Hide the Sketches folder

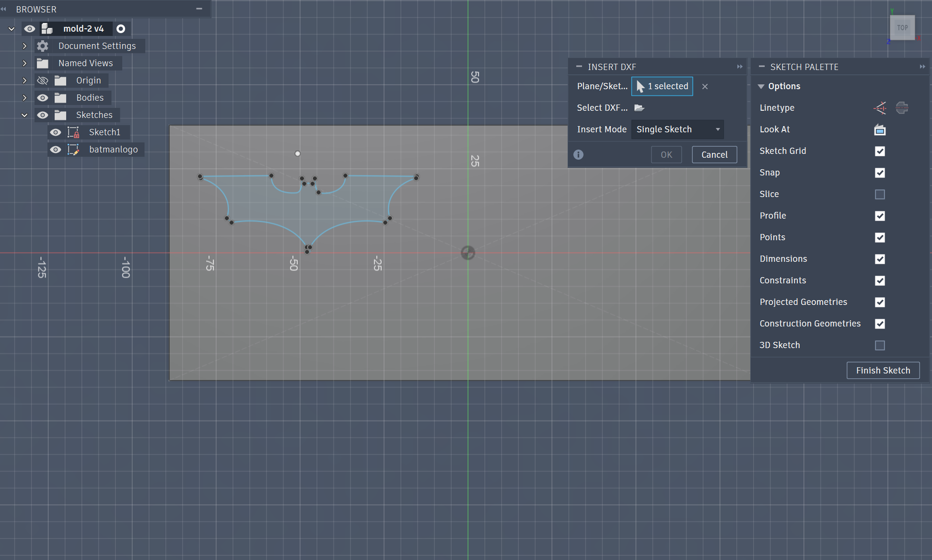point(43,115)
